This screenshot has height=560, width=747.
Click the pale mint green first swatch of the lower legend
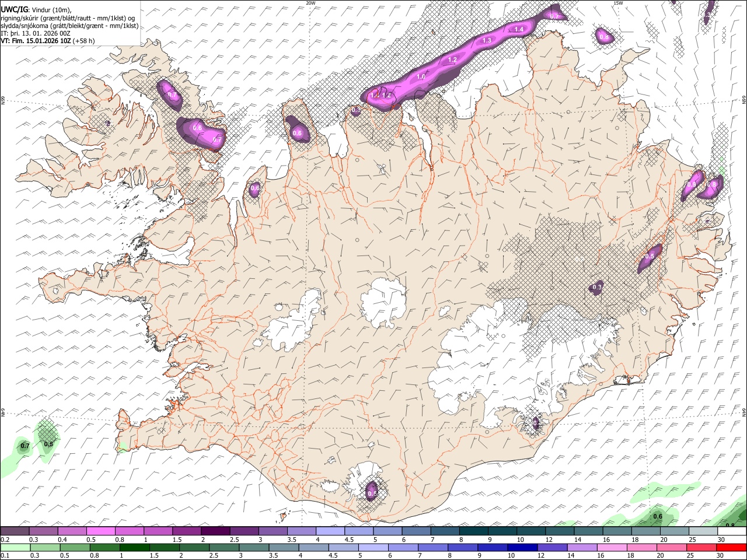pyautogui.click(x=15, y=547)
